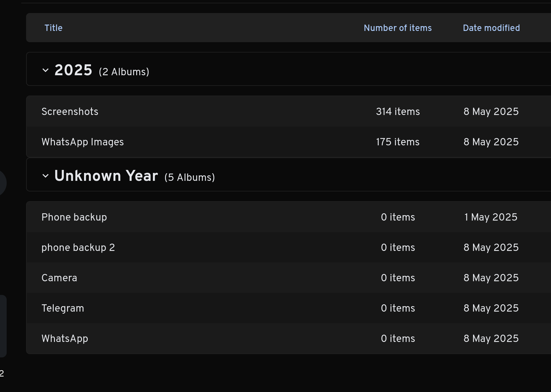Select the 175 items count cell
This screenshot has height=392, width=551.
pos(398,142)
